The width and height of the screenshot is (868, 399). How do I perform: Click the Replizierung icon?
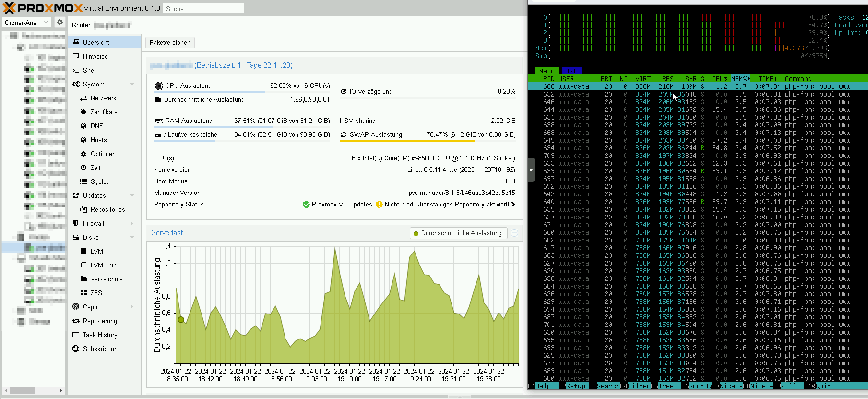[76, 321]
